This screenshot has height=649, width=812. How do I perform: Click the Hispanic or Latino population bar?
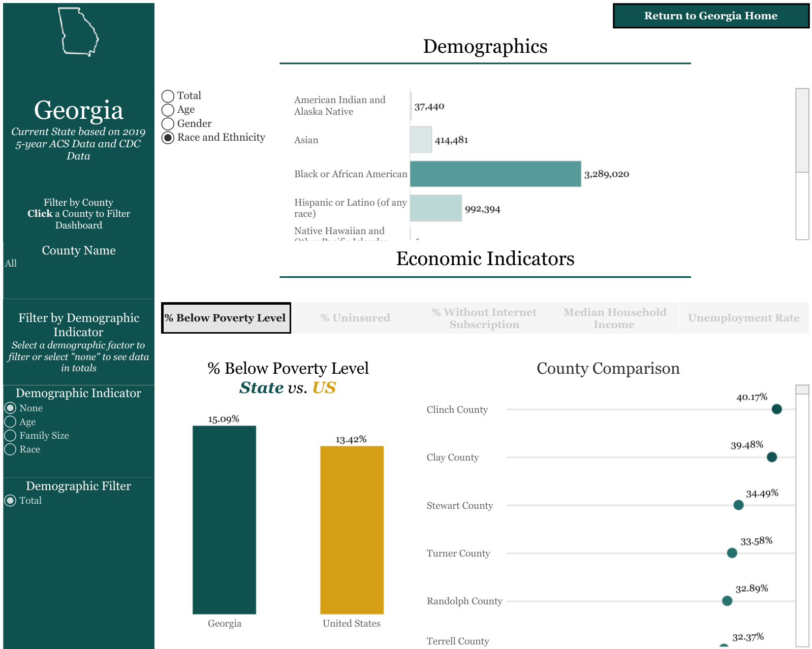[435, 208]
